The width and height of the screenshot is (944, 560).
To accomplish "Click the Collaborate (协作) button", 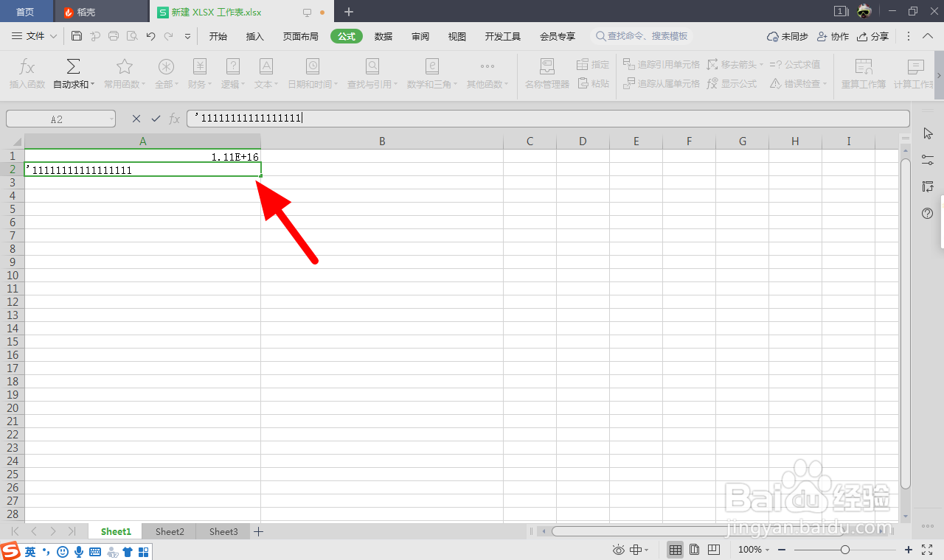I will [x=833, y=36].
